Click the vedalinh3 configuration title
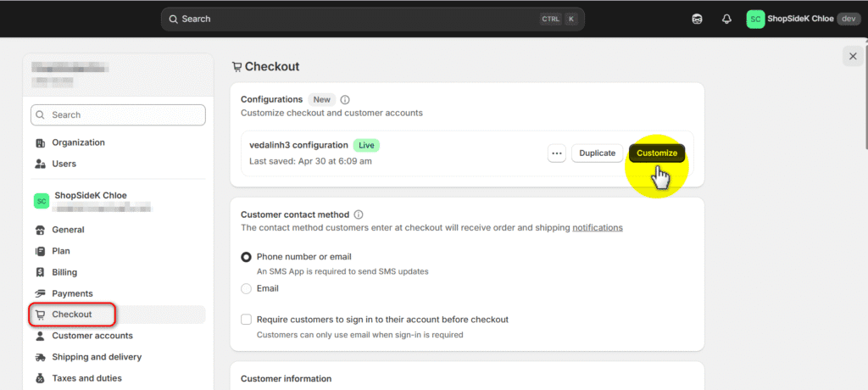The width and height of the screenshot is (868, 390). click(299, 145)
